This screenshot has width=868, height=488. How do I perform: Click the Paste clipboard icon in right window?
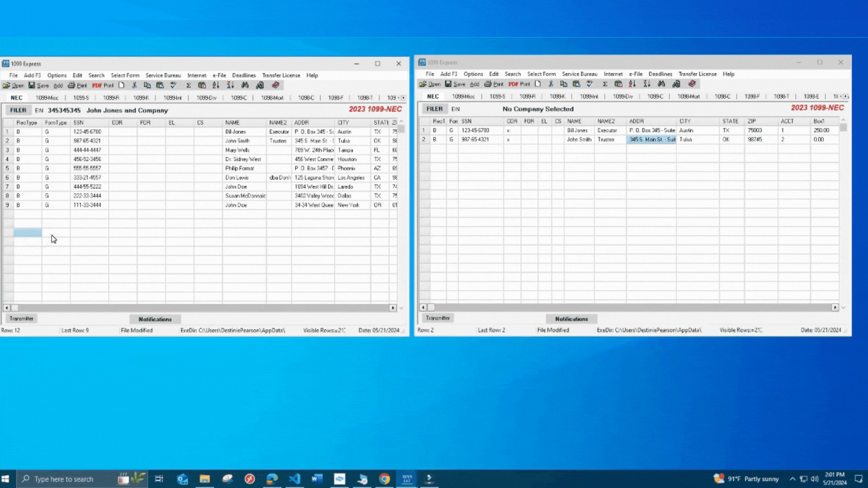[576, 84]
